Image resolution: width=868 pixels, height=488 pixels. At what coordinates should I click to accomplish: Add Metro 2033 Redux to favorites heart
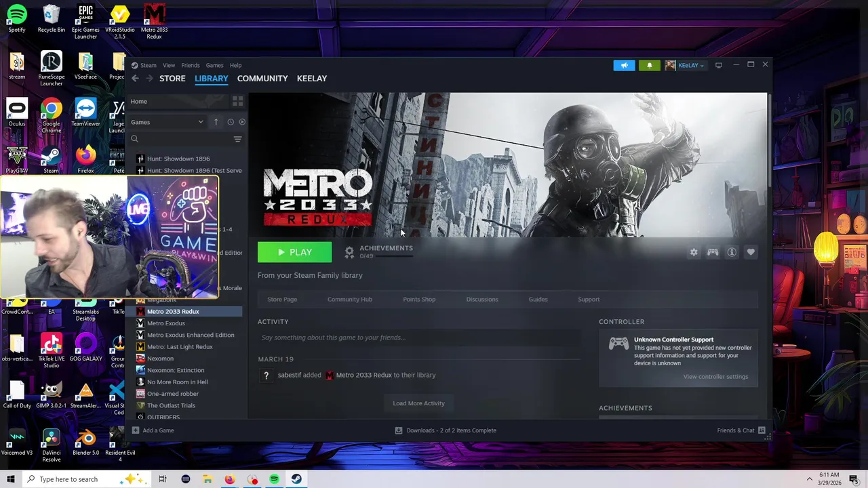(751, 252)
